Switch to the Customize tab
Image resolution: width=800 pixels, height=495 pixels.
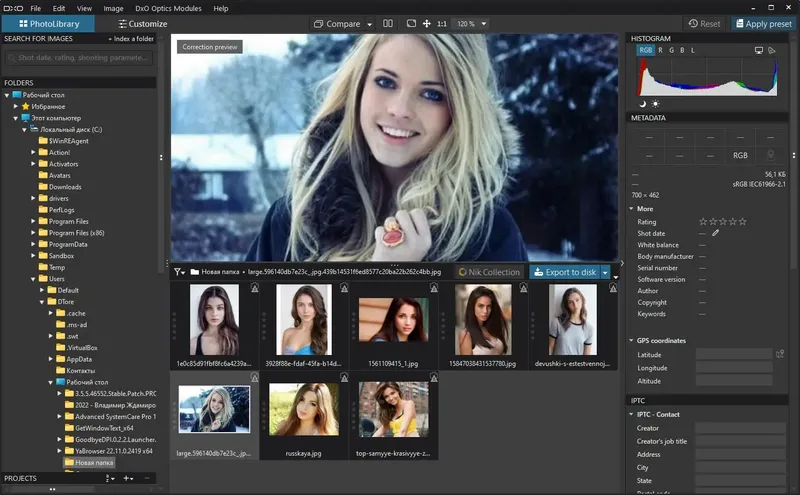(x=142, y=23)
